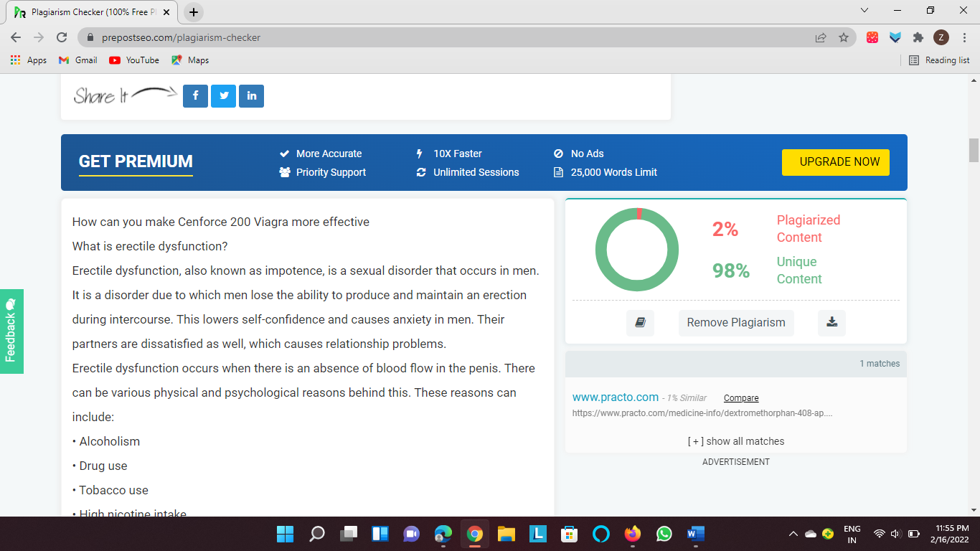Switch the ENG IN input language
The image size is (980, 551).
(852, 534)
